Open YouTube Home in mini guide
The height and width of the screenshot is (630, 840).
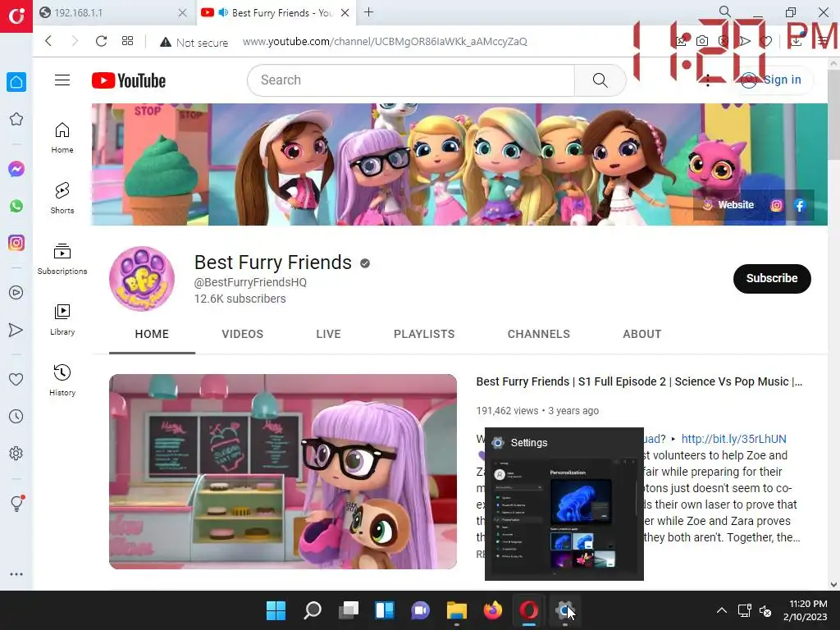tap(62, 138)
